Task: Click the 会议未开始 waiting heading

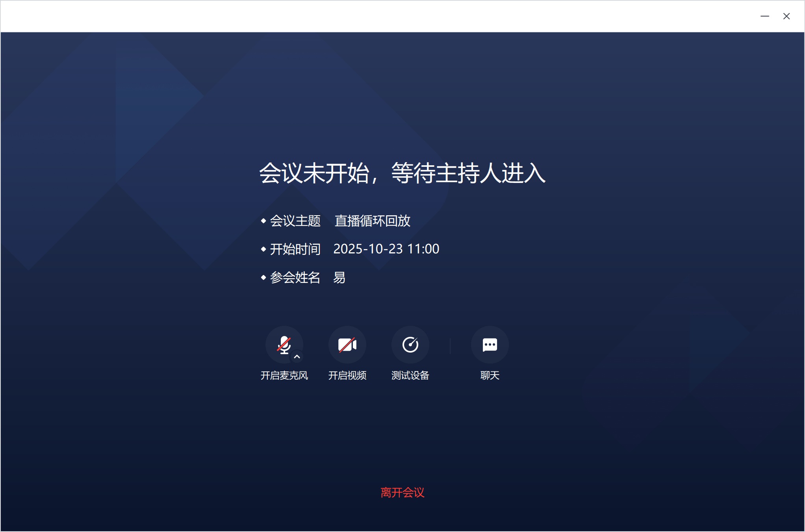Action: tap(402, 173)
